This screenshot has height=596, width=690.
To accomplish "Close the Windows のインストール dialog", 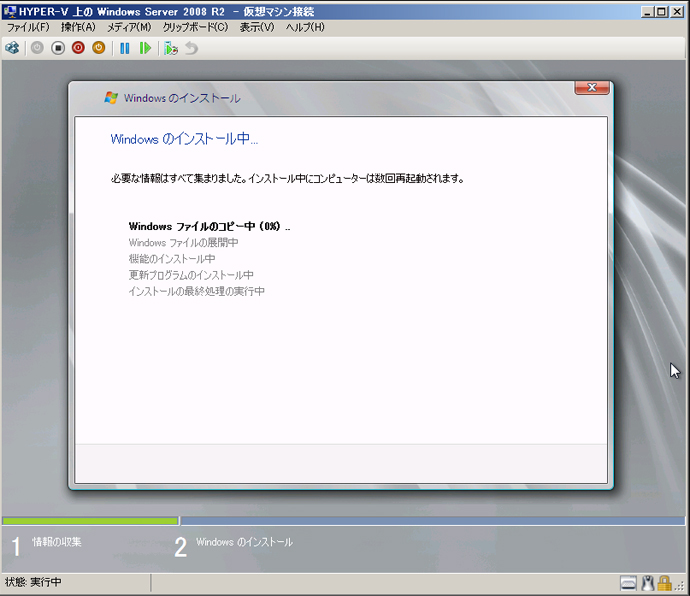I will point(592,88).
